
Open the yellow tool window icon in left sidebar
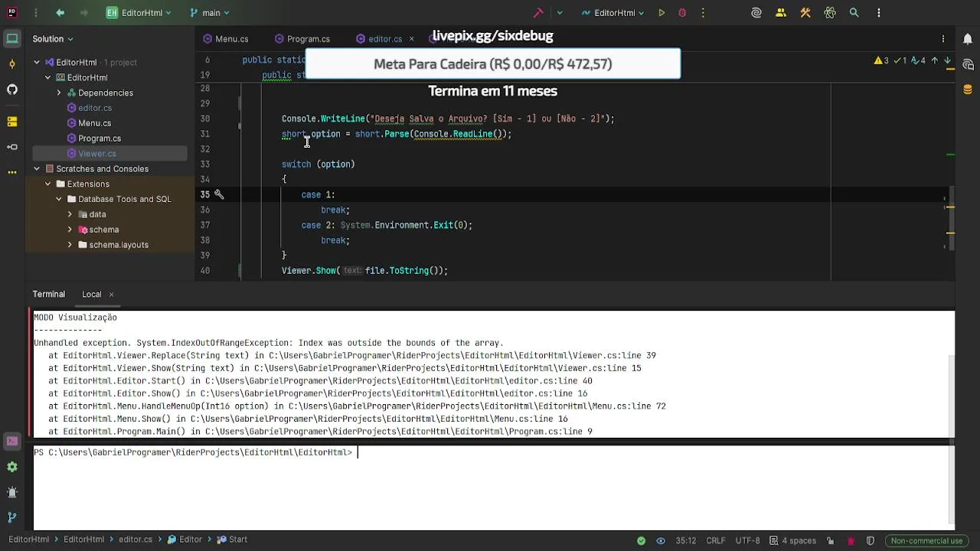(x=11, y=121)
